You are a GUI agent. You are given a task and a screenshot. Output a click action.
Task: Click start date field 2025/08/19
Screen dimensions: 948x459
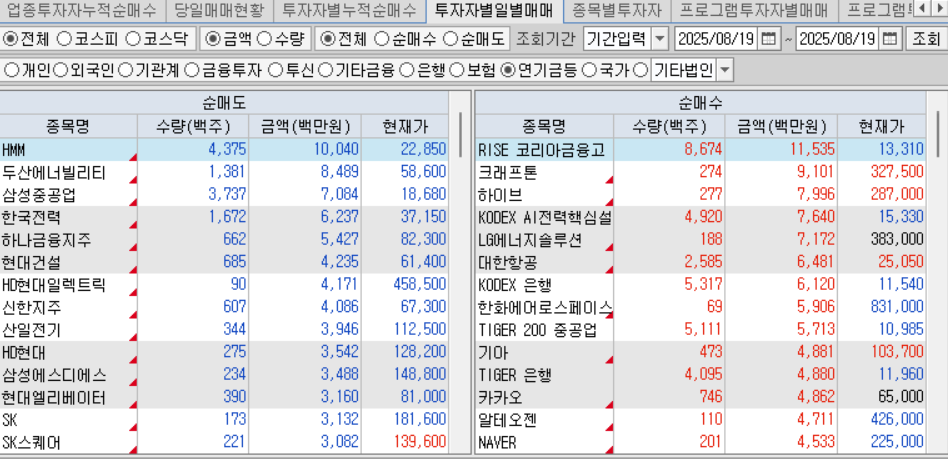click(x=716, y=39)
